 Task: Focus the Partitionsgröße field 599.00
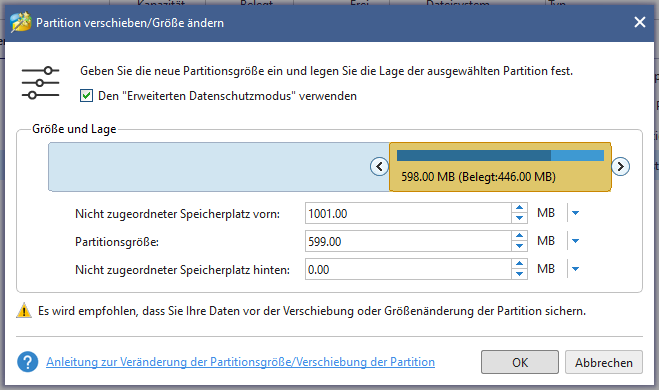click(408, 242)
